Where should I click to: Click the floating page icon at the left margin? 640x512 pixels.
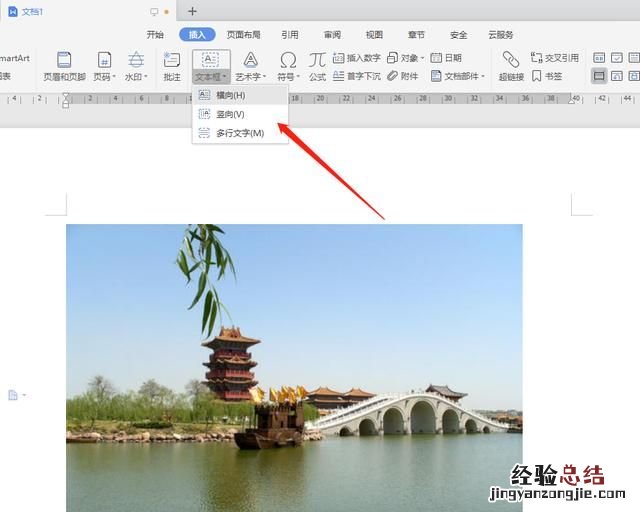click(13, 395)
